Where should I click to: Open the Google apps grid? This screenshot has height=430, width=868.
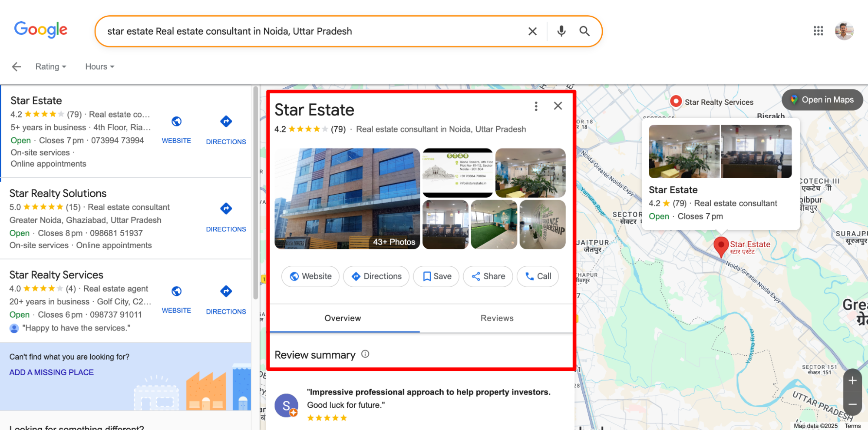tap(818, 31)
